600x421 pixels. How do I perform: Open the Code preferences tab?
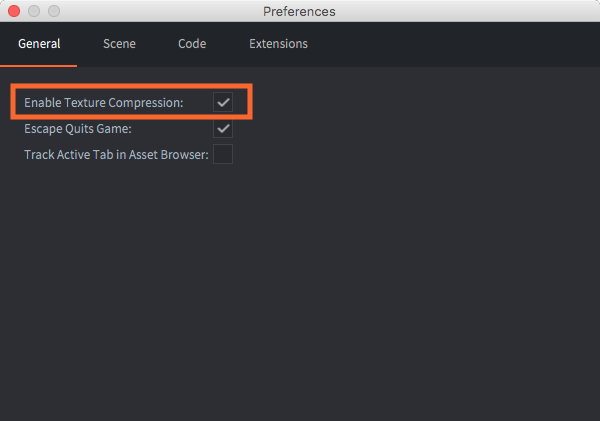tap(192, 44)
